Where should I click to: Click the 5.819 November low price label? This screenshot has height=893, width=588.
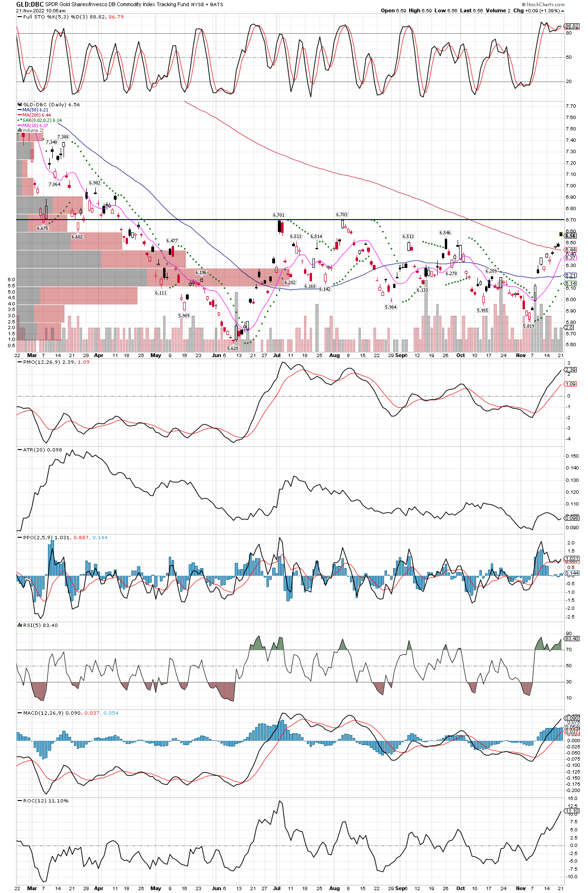tap(529, 326)
